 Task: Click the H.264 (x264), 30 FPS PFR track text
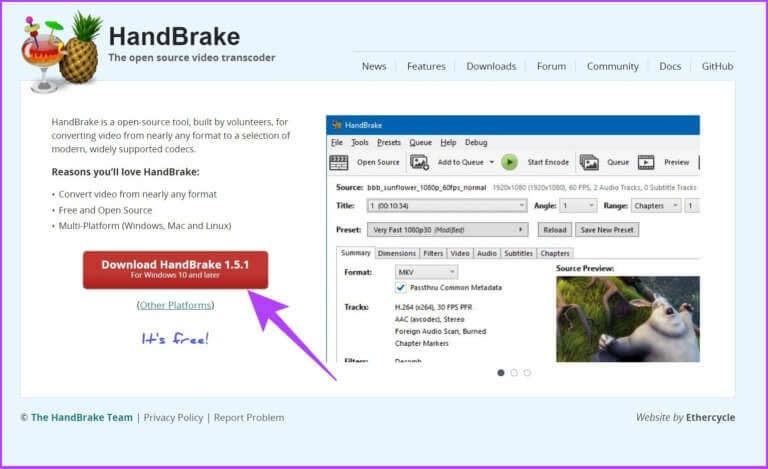(433, 307)
